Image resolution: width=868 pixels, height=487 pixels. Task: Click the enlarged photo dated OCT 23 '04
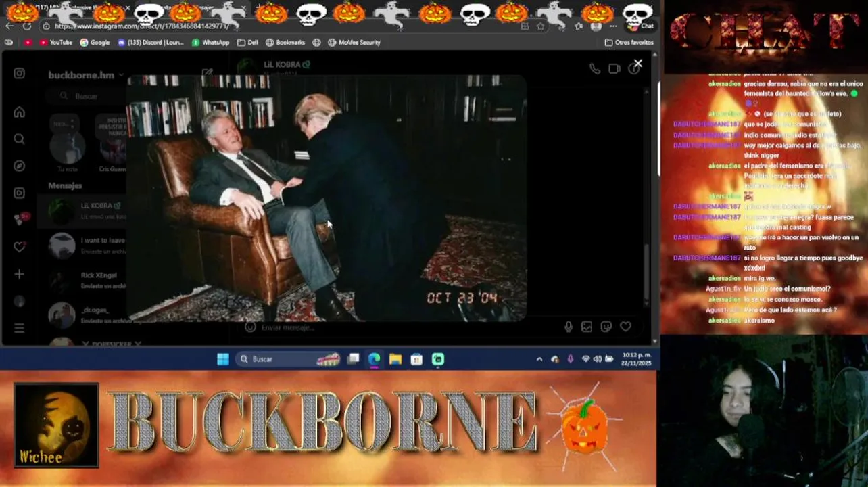click(327, 198)
